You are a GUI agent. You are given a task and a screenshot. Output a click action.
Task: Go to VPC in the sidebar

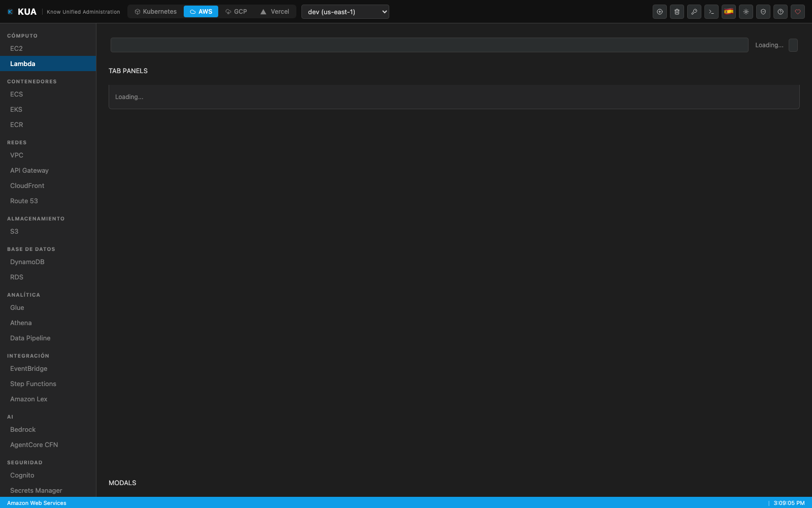(48, 155)
